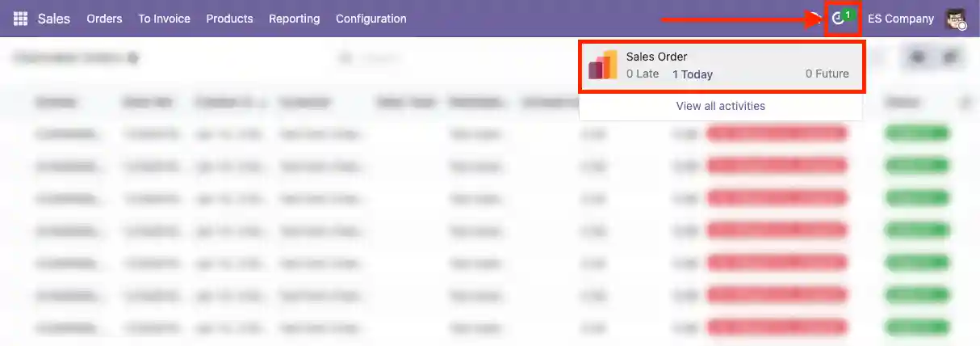Click the gear icon beside the page title
This screenshot has height=346, width=980.
click(x=132, y=58)
